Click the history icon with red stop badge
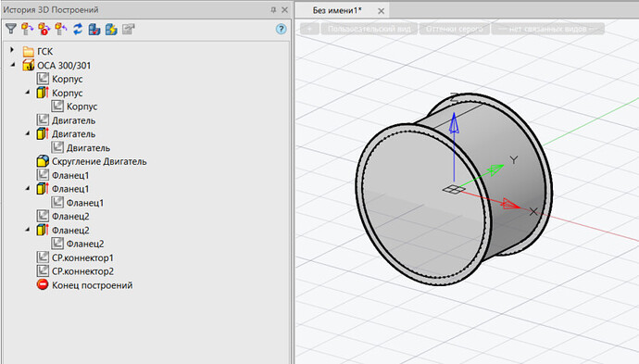This screenshot has width=639, height=364. (44, 29)
